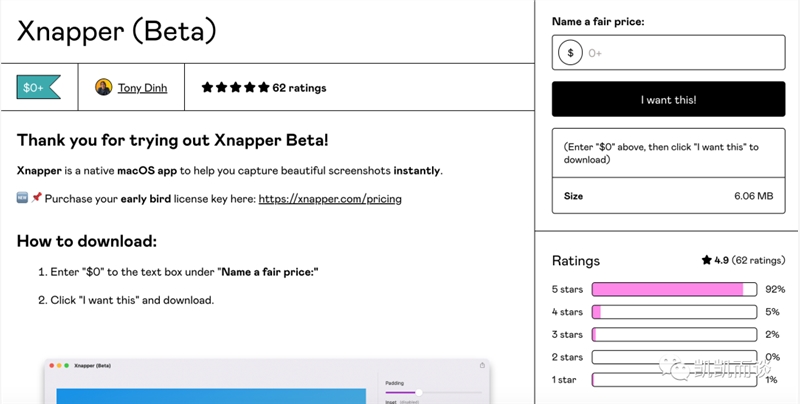Click the Size 6.06 MB row
The image size is (800, 404).
pyautogui.click(x=668, y=195)
